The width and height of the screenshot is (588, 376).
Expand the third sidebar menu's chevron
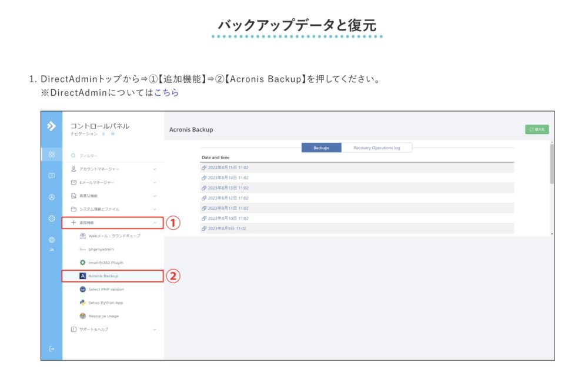click(x=155, y=196)
